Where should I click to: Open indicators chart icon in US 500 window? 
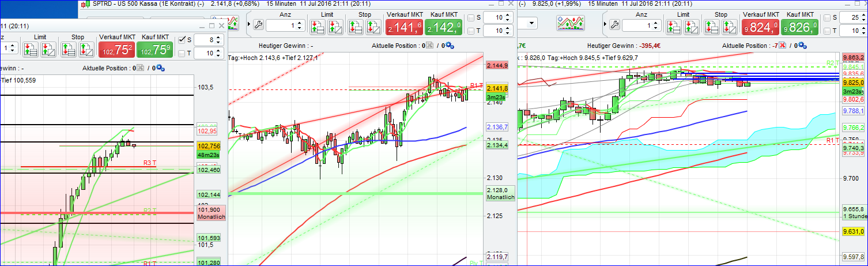point(232,23)
